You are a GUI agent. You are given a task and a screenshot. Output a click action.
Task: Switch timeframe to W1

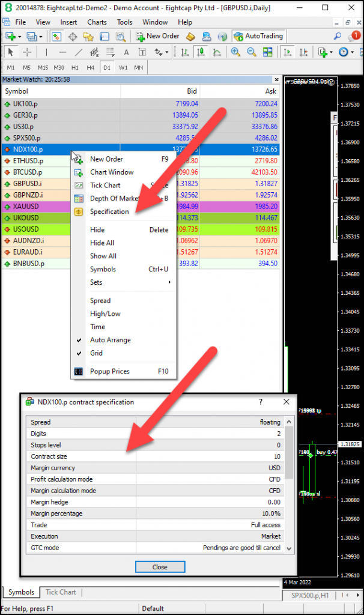pyautogui.click(x=123, y=67)
